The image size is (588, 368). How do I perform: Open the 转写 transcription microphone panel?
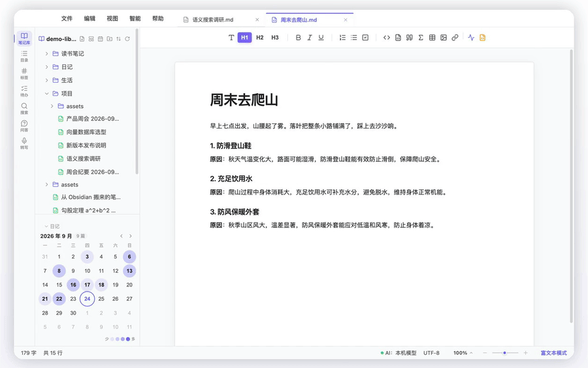tap(24, 144)
